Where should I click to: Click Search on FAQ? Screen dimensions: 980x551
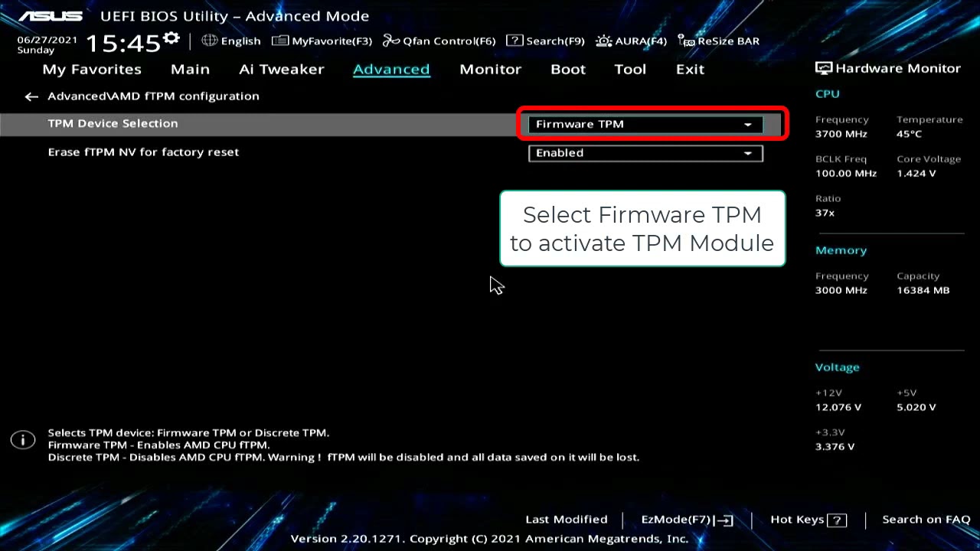click(x=926, y=519)
